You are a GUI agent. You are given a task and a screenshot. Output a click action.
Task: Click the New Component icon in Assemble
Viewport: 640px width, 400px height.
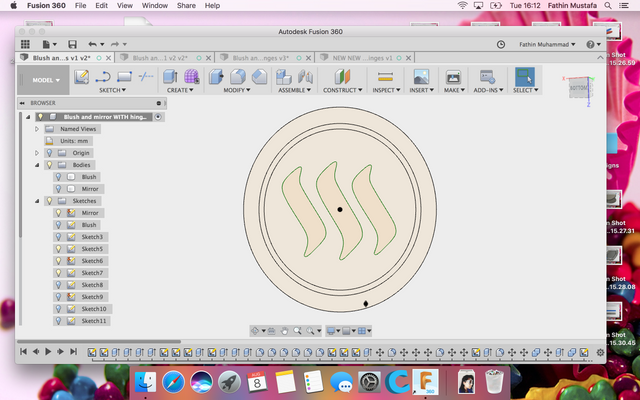[284, 77]
